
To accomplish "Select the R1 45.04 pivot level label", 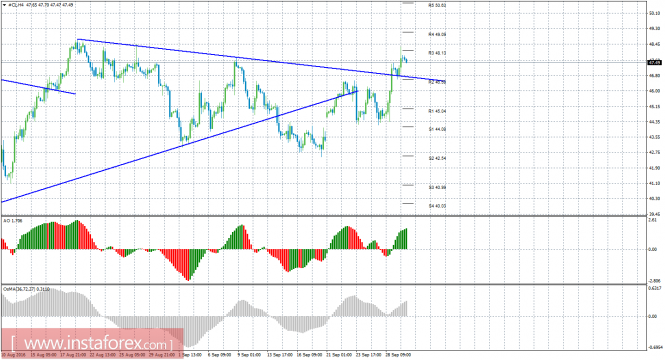I will [x=437, y=111].
